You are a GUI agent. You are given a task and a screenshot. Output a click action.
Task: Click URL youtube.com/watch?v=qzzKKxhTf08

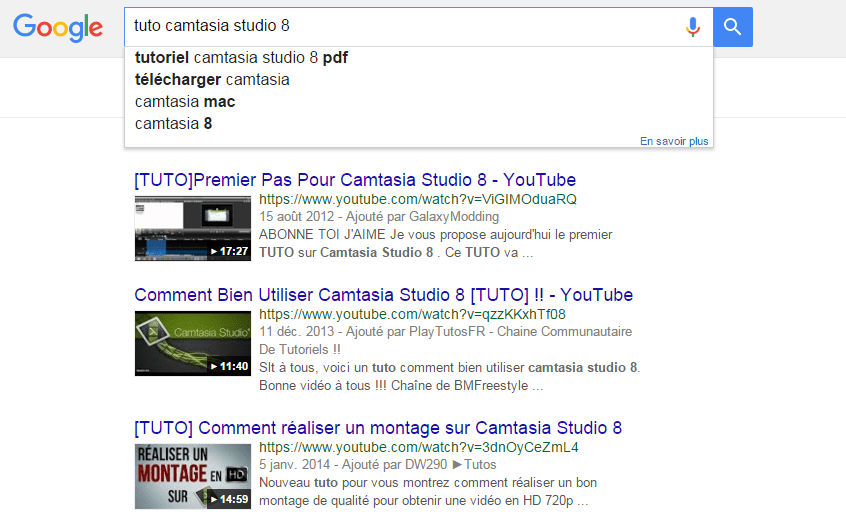(412, 315)
